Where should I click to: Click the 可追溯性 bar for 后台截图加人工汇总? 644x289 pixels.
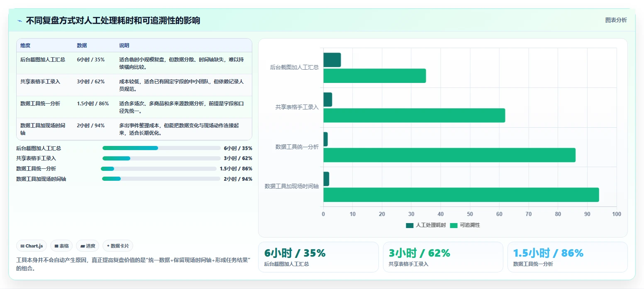click(x=375, y=76)
